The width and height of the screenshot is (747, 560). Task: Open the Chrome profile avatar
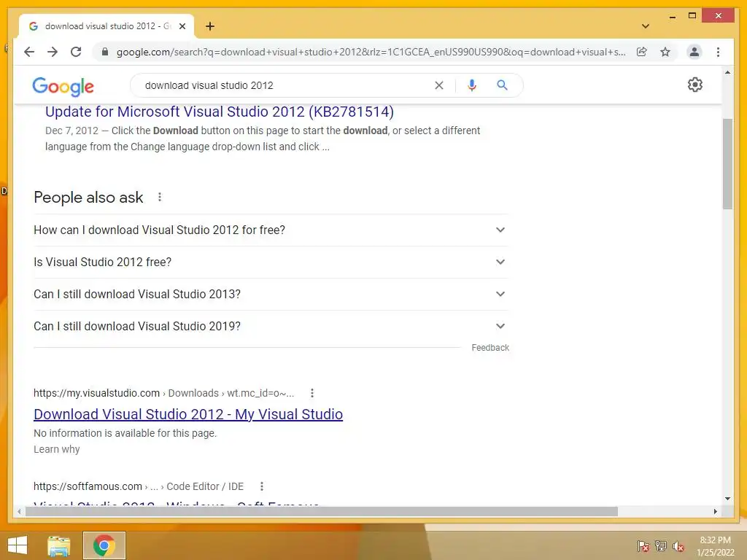click(694, 52)
